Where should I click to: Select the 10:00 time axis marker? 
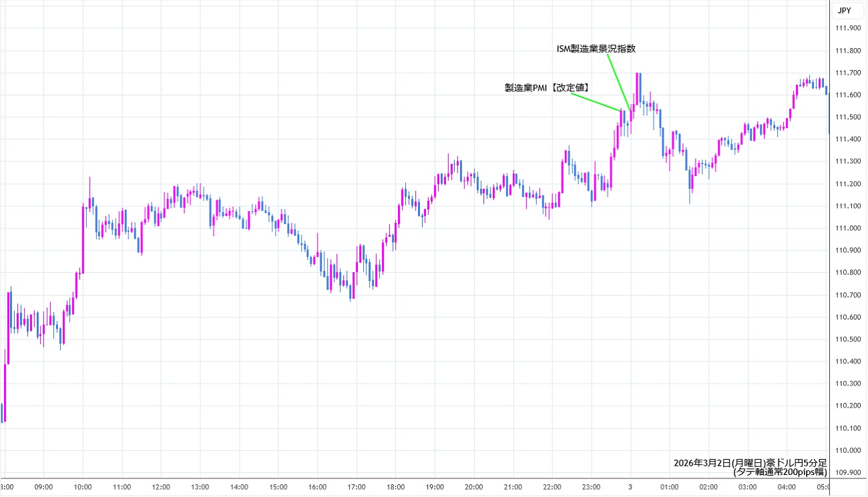click(x=83, y=487)
